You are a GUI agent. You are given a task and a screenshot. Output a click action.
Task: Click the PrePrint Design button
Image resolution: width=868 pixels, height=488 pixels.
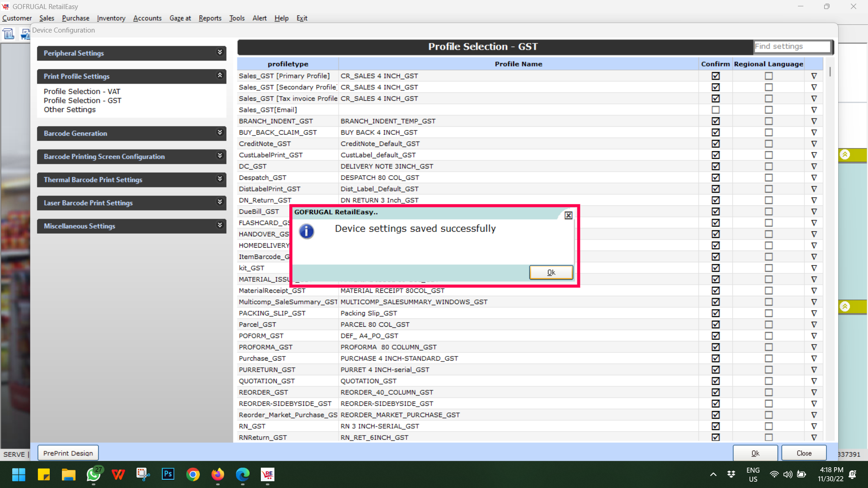click(x=68, y=453)
